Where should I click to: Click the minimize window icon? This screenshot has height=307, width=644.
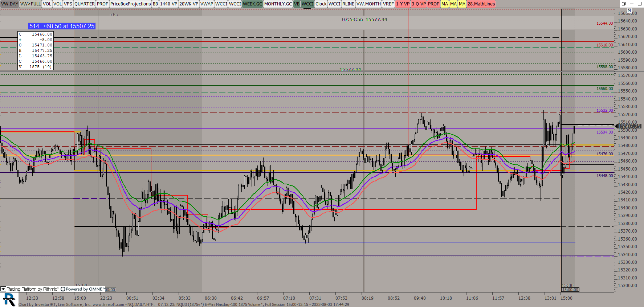click(x=632, y=4)
